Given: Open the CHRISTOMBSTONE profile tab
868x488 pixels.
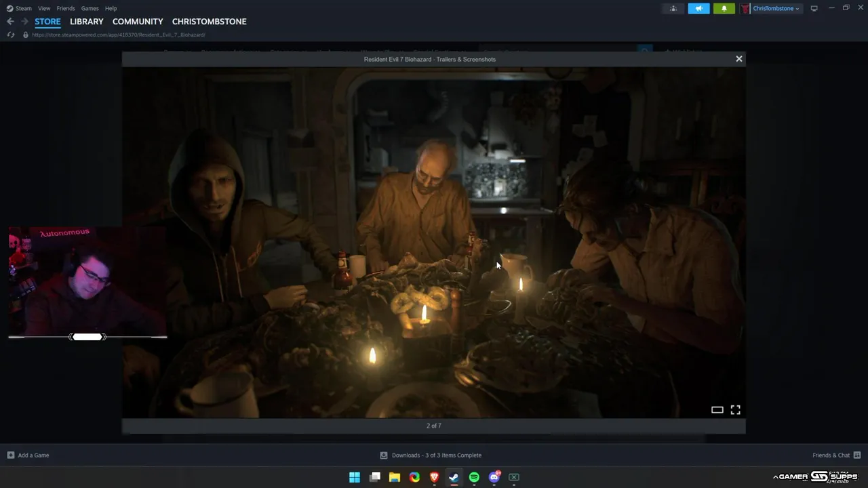Looking at the screenshot, I should [209, 22].
